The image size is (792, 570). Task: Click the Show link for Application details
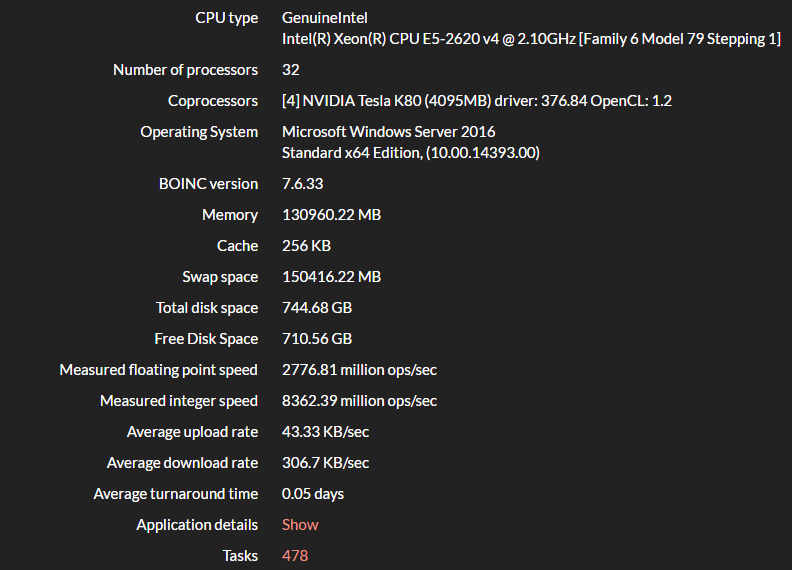[x=300, y=525]
